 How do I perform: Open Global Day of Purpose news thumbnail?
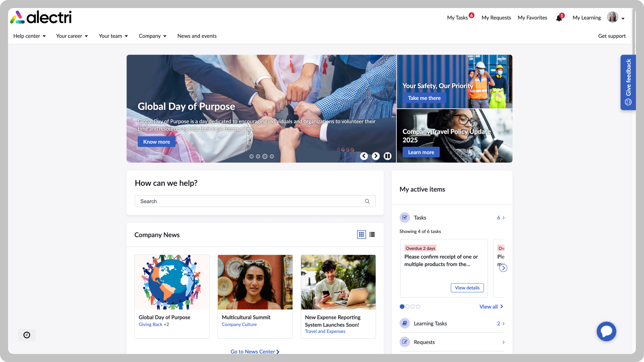tap(172, 282)
